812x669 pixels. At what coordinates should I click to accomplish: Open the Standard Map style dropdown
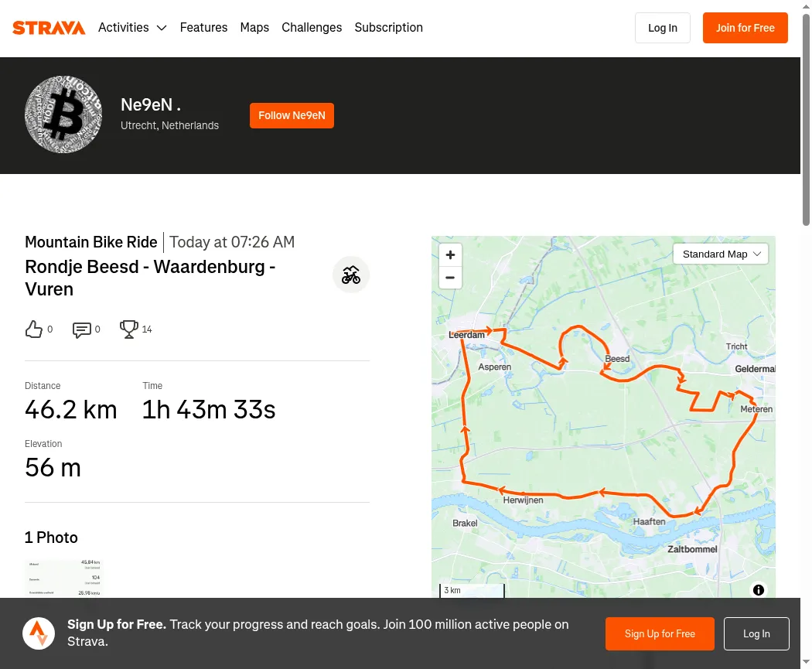[x=720, y=254]
